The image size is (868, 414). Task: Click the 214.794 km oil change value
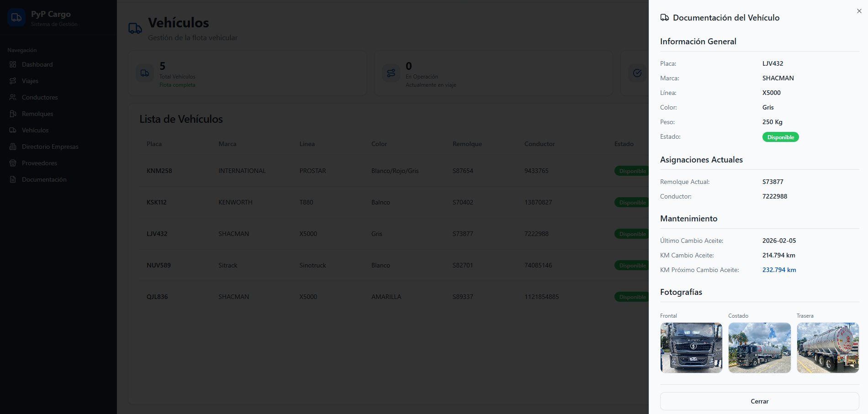click(x=779, y=255)
